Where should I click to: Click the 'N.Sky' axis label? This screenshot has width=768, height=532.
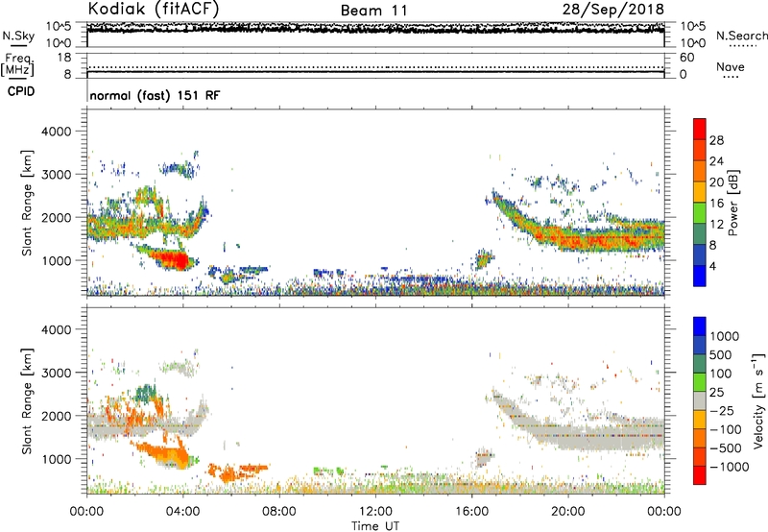coord(18,36)
